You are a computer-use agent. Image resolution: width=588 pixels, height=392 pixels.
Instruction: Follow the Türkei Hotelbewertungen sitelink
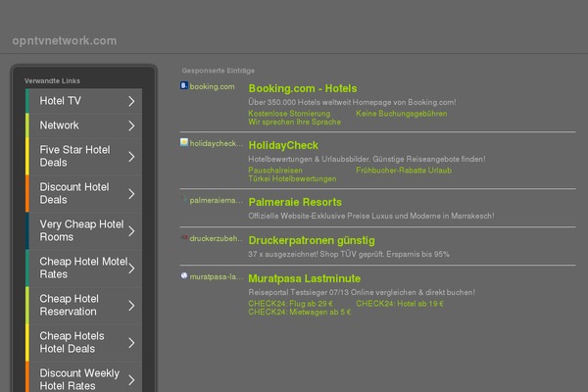(x=292, y=179)
